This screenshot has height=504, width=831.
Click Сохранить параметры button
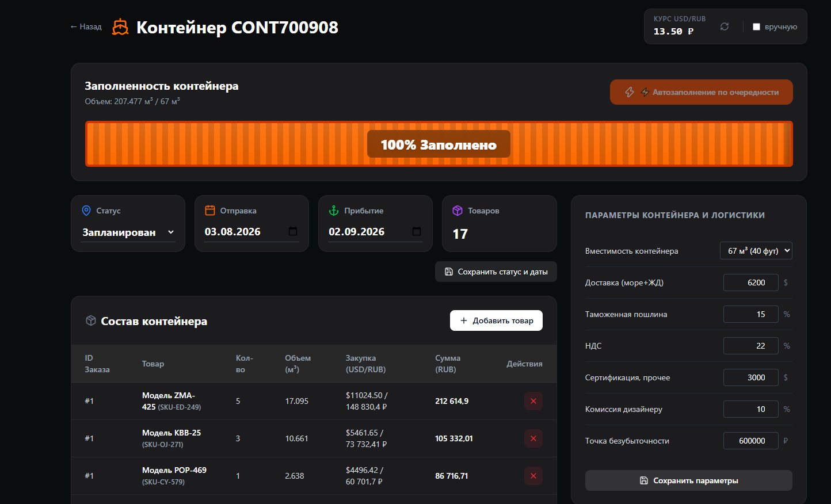689,480
